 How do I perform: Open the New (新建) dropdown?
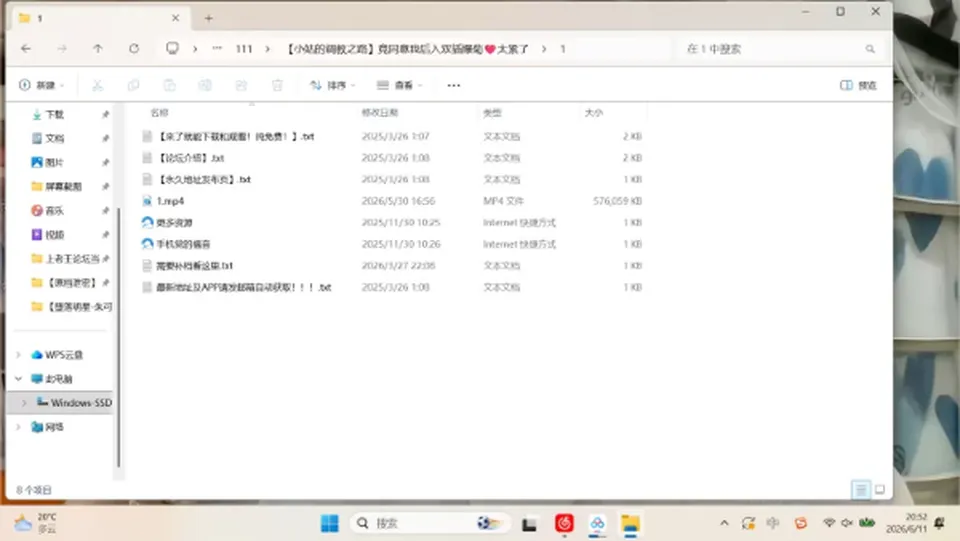tap(42, 85)
